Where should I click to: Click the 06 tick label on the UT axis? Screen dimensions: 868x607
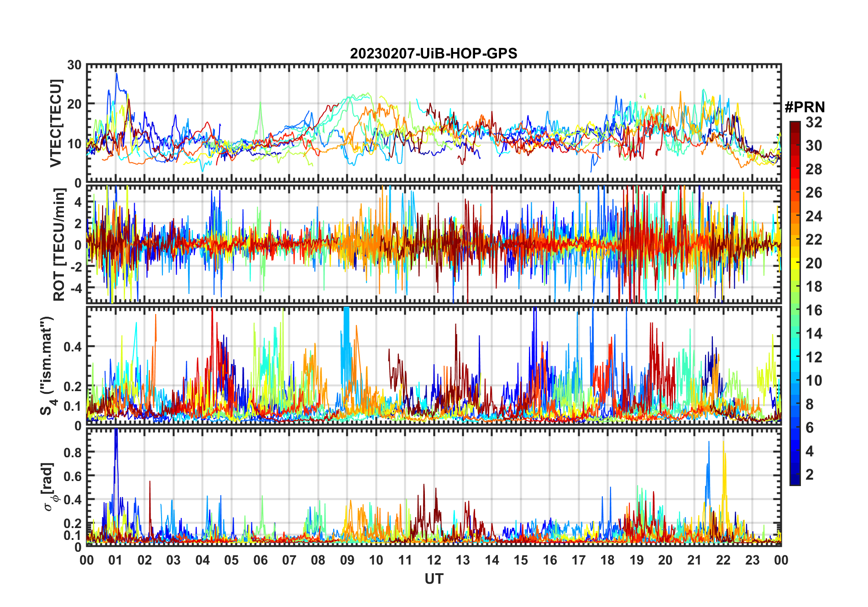[260, 560]
